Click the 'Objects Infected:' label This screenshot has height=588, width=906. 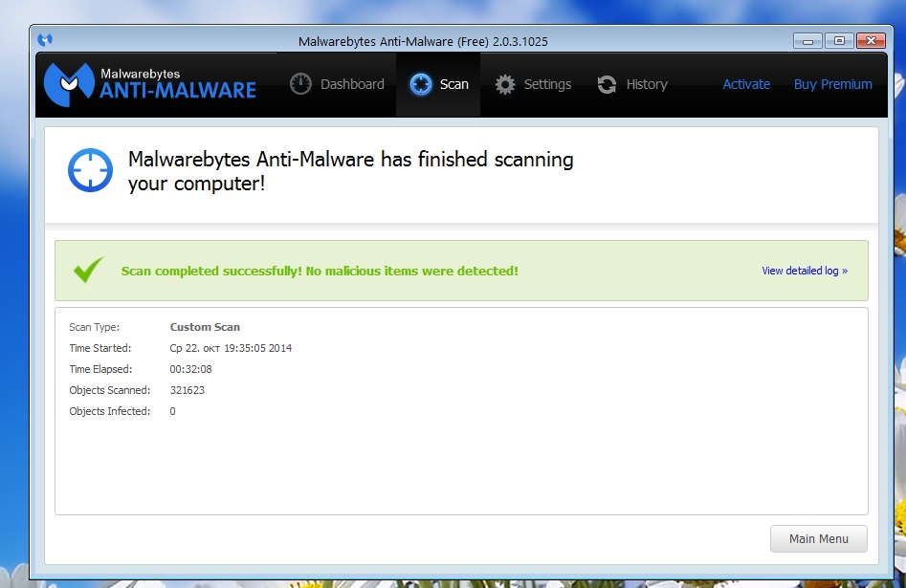(x=110, y=411)
